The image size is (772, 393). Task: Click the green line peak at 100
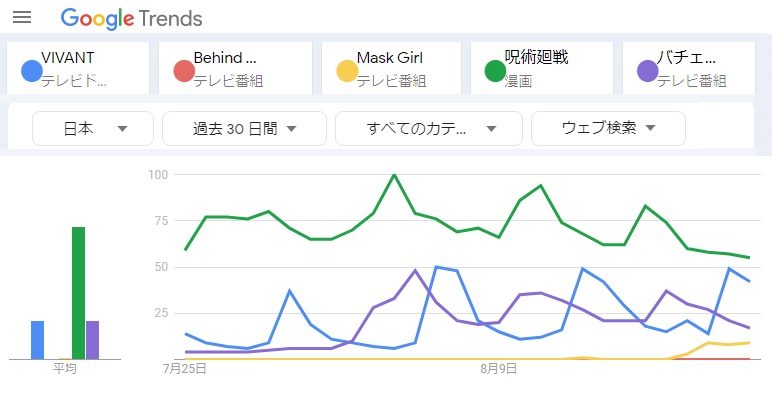point(394,175)
